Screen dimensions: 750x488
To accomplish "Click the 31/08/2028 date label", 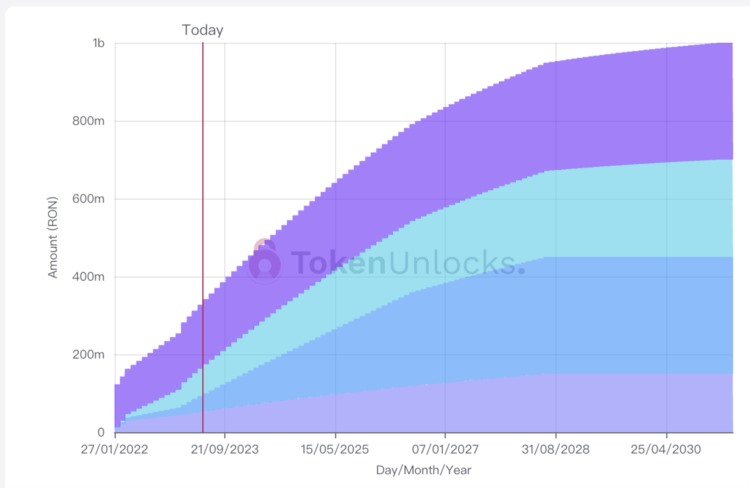I will pyautogui.click(x=554, y=450).
